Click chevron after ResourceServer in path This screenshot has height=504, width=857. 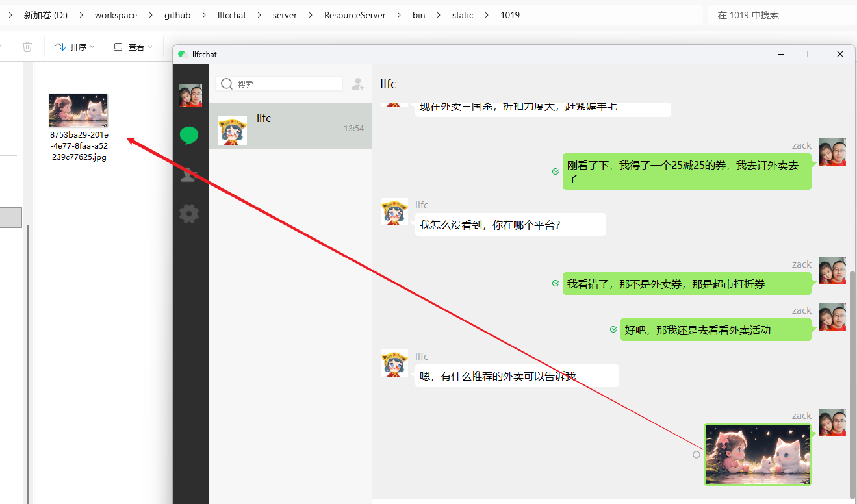pos(399,15)
